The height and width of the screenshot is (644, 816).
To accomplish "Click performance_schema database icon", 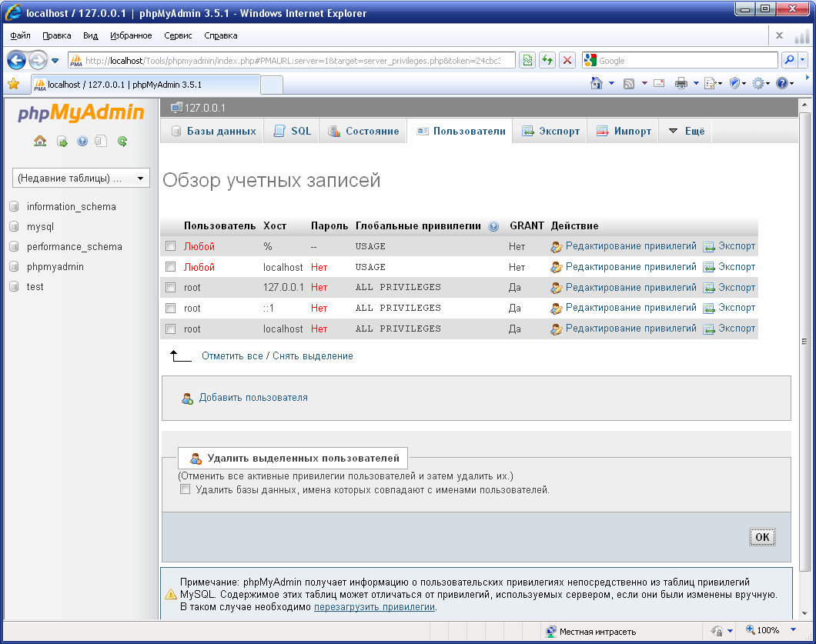I will click(14, 246).
